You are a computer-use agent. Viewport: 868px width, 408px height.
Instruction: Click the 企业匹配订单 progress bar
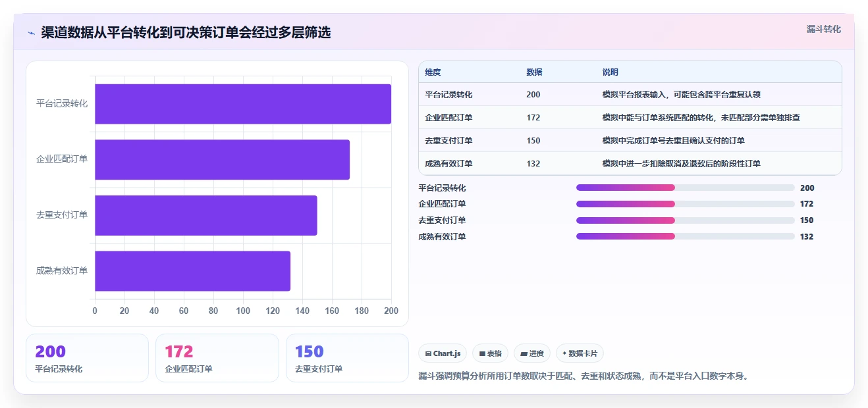tap(686, 203)
